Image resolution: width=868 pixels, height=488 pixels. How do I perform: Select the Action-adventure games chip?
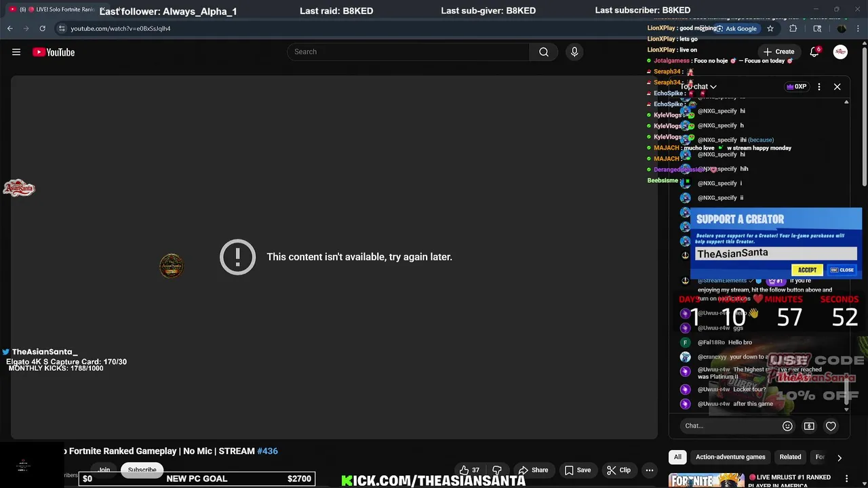[730, 457]
